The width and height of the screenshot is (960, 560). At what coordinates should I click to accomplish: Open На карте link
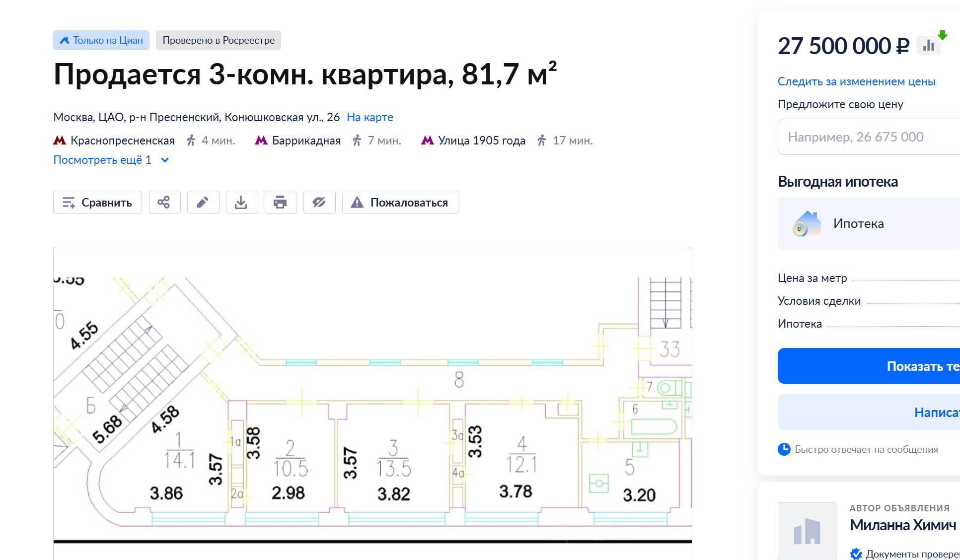pos(369,117)
